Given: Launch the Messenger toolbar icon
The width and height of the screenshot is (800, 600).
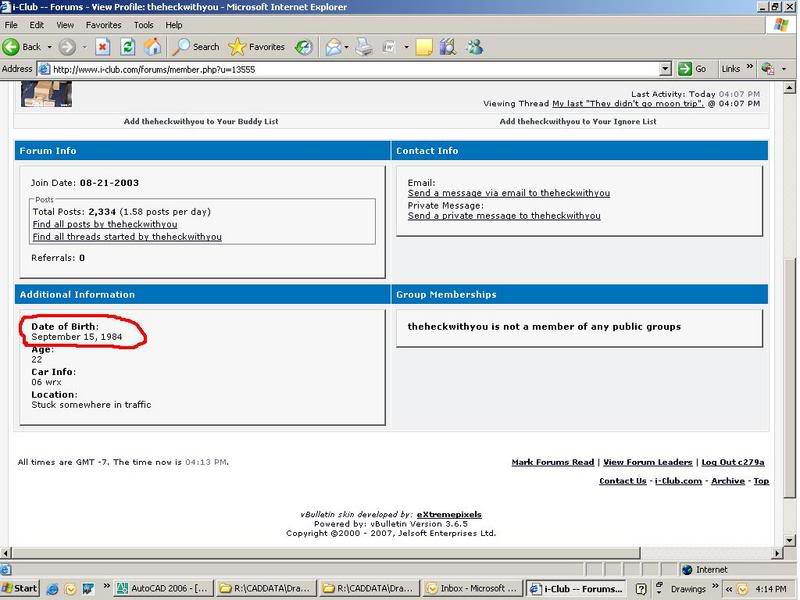Looking at the screenshot, I should pyautogui.click(x=474, y=46).
